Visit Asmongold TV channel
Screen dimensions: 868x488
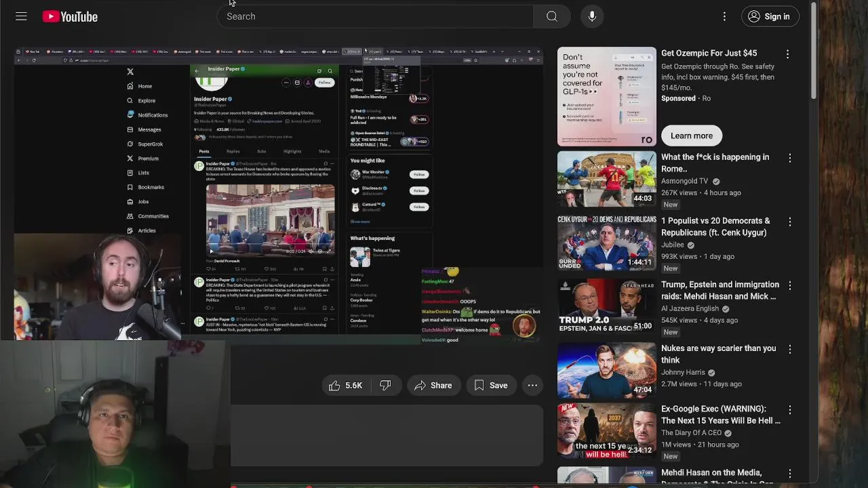pyautogui.click(x=684, y=181)
